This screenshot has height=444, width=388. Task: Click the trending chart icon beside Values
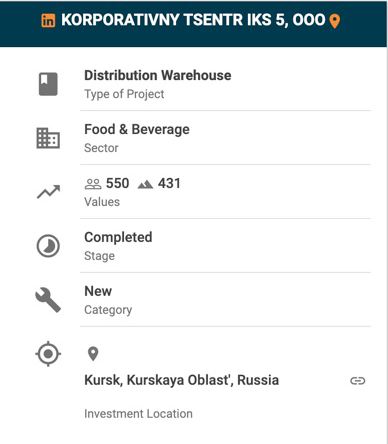[48, 192]
